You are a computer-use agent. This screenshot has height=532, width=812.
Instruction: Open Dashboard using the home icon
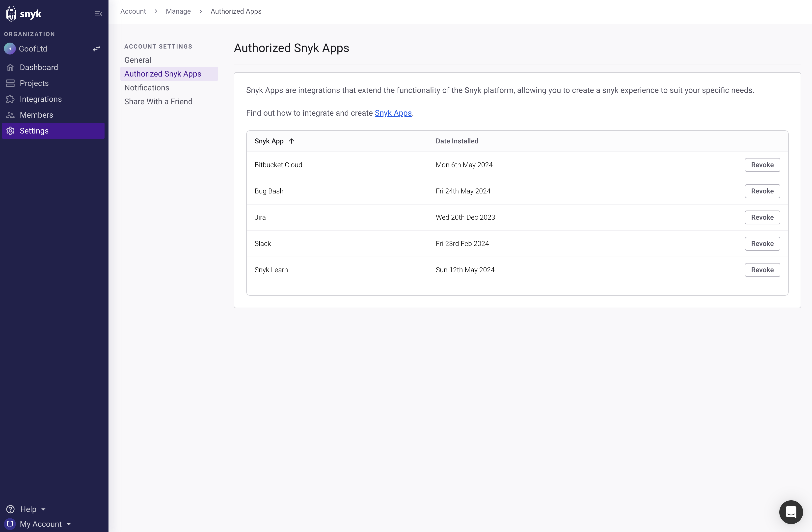coord(10,67)
